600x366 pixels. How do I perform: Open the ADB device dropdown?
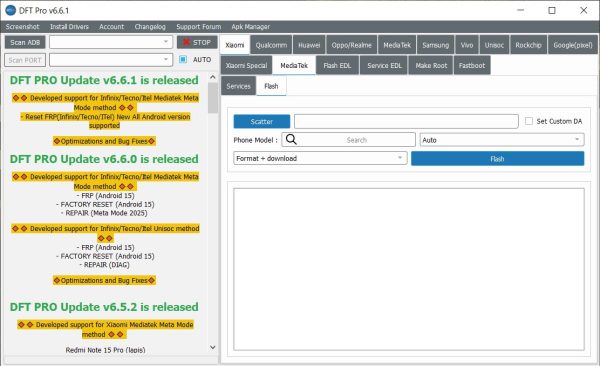111,42
